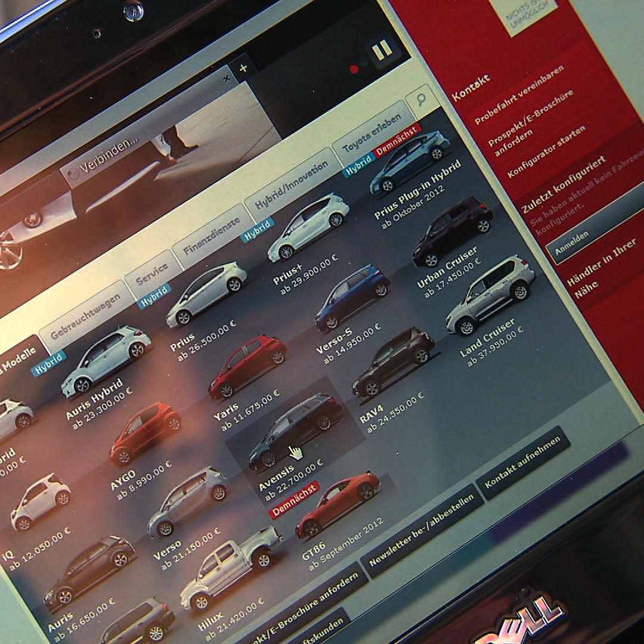Click the price ab 37.950,00 €

(495, 346)
